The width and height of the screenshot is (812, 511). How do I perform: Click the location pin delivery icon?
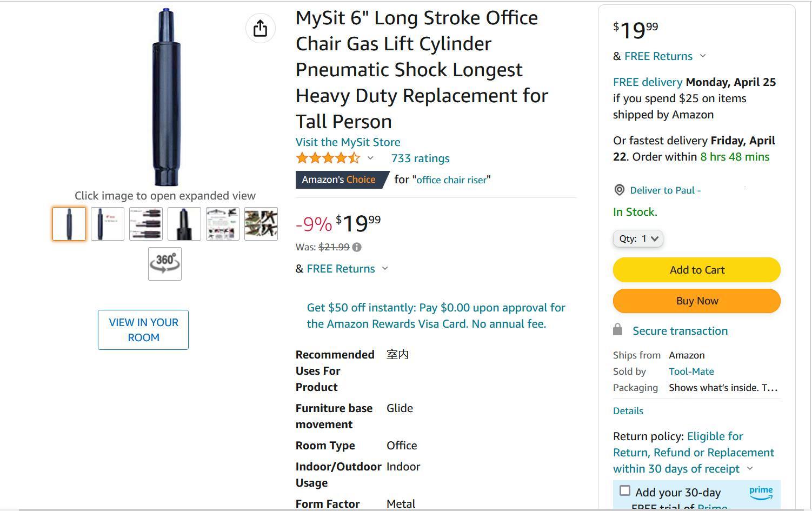pos(620,190)
